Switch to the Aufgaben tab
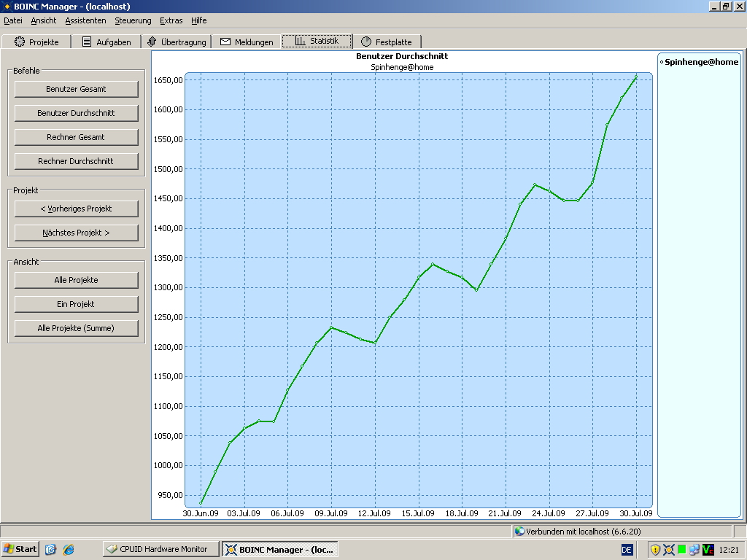747x560 pixels. click(107, 42)
